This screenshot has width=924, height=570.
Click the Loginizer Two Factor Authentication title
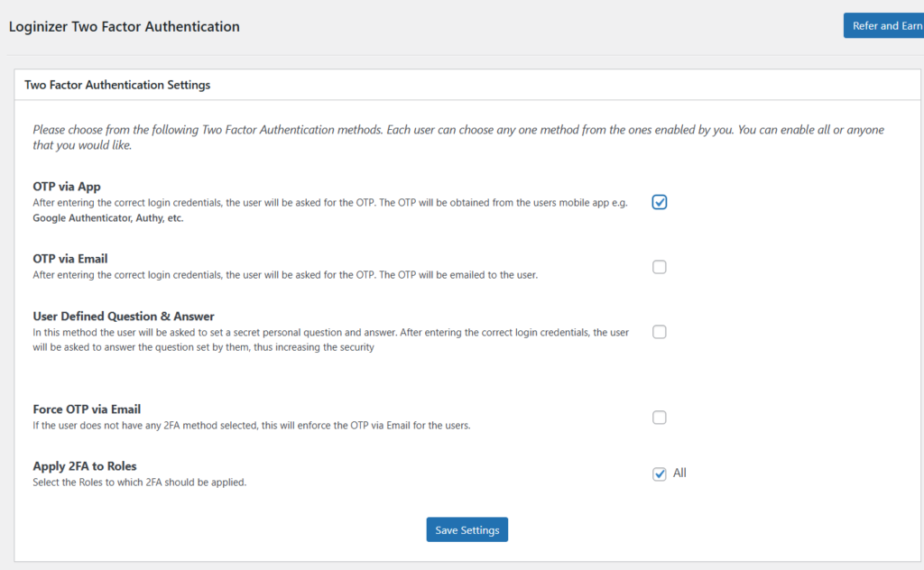point(125,26)
